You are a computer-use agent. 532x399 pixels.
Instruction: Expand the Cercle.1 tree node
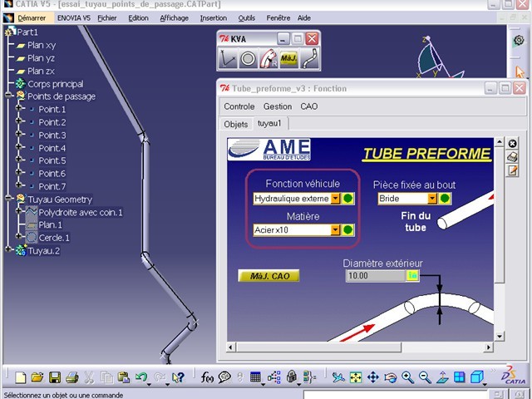pos(18,236)
